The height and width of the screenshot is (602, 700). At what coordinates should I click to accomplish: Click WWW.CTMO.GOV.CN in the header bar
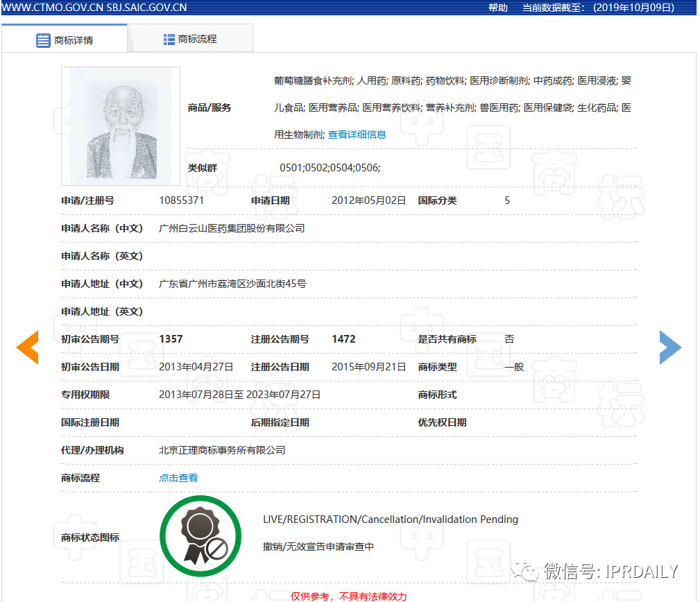tap(53, 8)
